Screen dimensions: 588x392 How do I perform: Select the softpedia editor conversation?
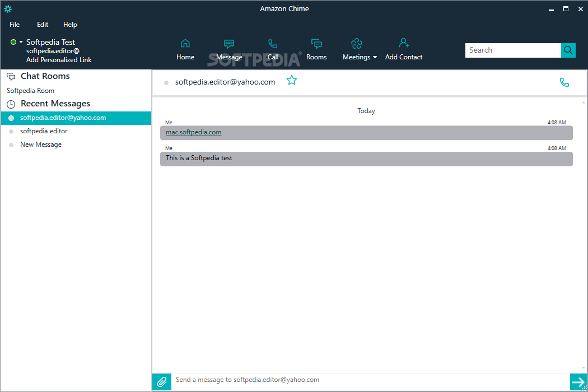[76, 131]
